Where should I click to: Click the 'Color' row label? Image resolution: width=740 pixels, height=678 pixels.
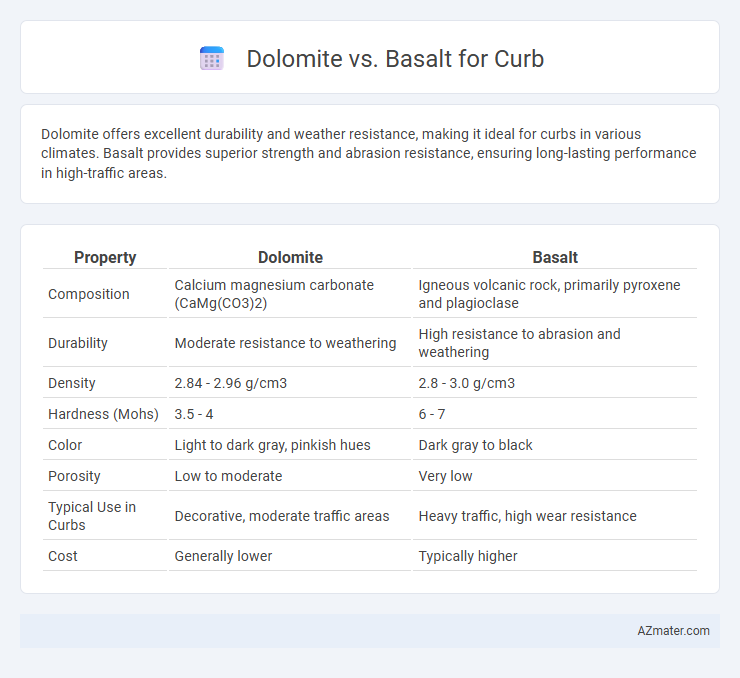65,445
